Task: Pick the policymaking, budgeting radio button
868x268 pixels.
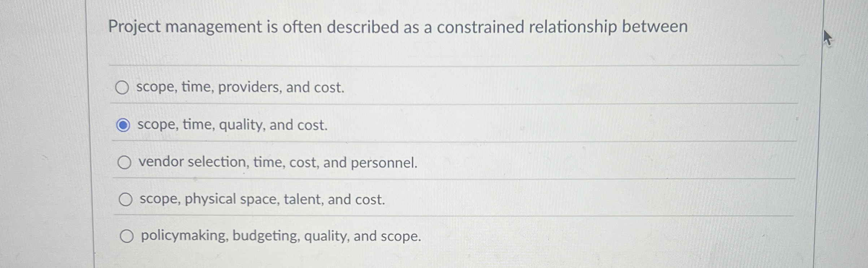Action: [x=126, y=237]
